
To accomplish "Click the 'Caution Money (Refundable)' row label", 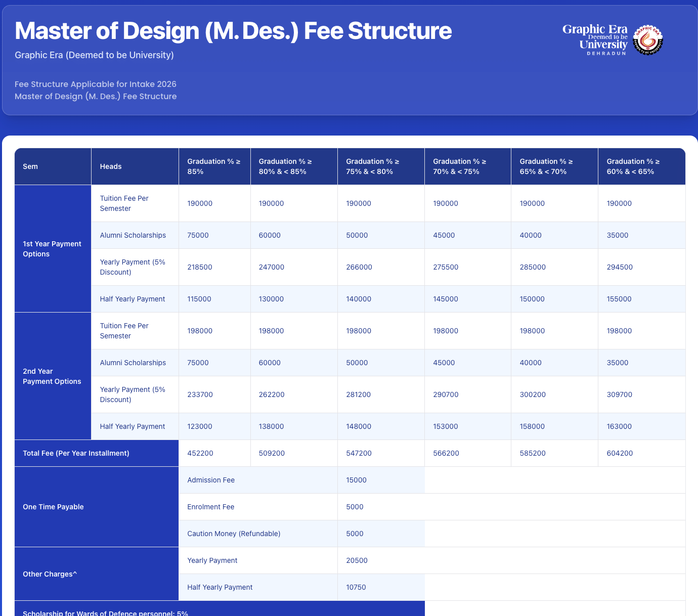I will pos(234,534).
